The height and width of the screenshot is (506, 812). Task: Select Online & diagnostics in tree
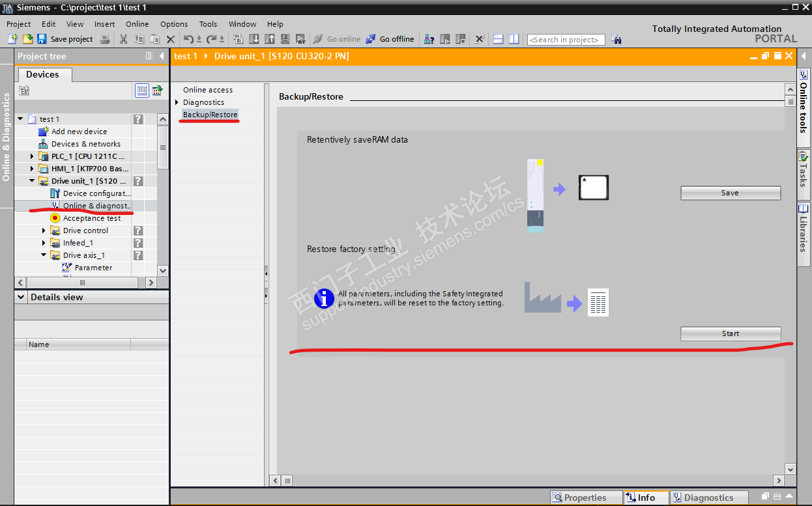click(x=96, y=206)
